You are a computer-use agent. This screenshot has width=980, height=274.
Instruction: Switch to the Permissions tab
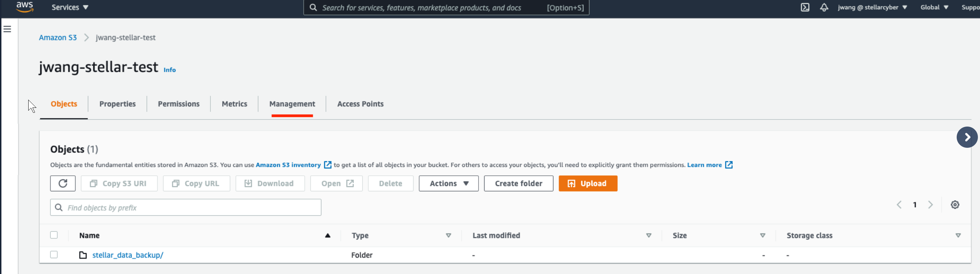(x=178, y=104)
